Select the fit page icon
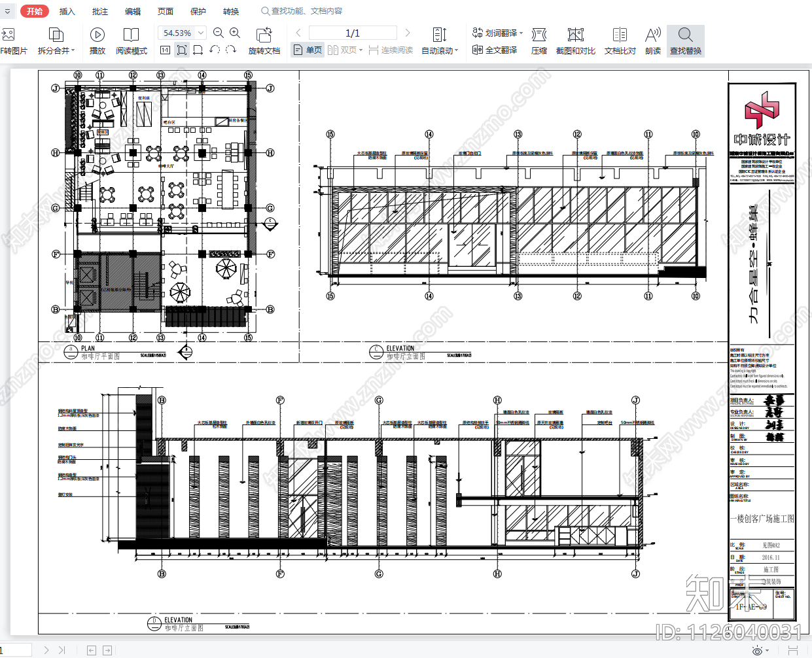Screen dimensions: 812x658 [182, 50]
